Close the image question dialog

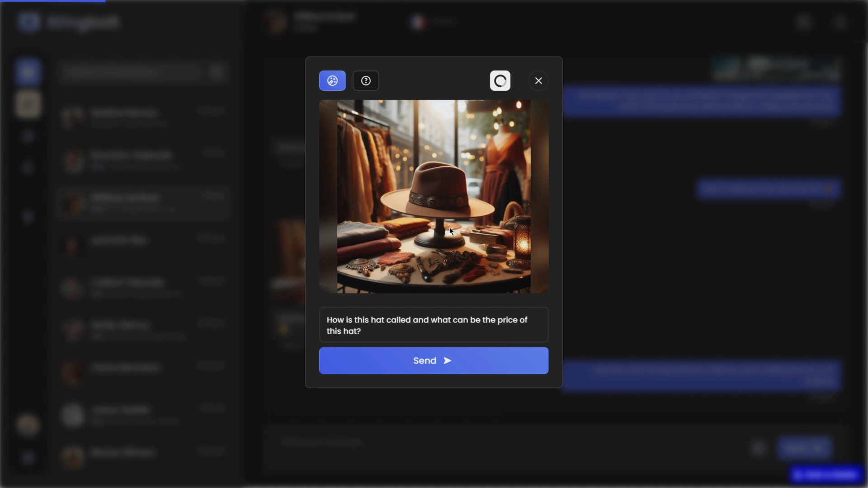pyautogui.click(x=538, y=81)
